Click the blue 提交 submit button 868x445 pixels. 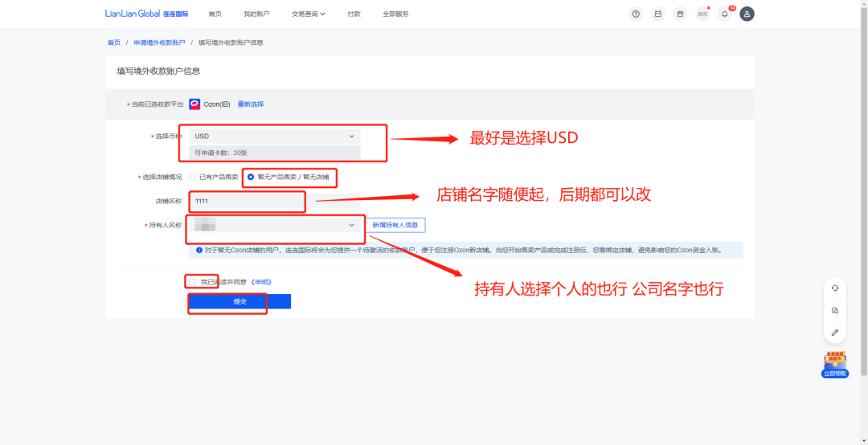point(240,302)
